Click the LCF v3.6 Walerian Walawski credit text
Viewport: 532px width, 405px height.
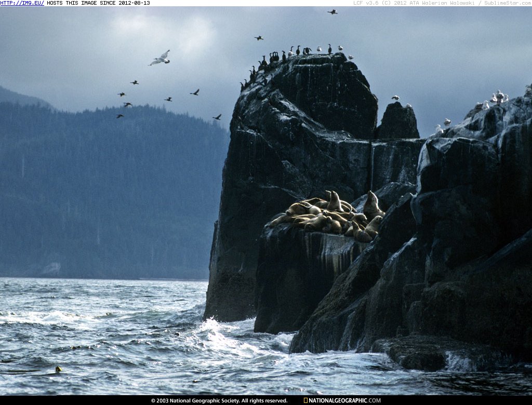[443, 3]
